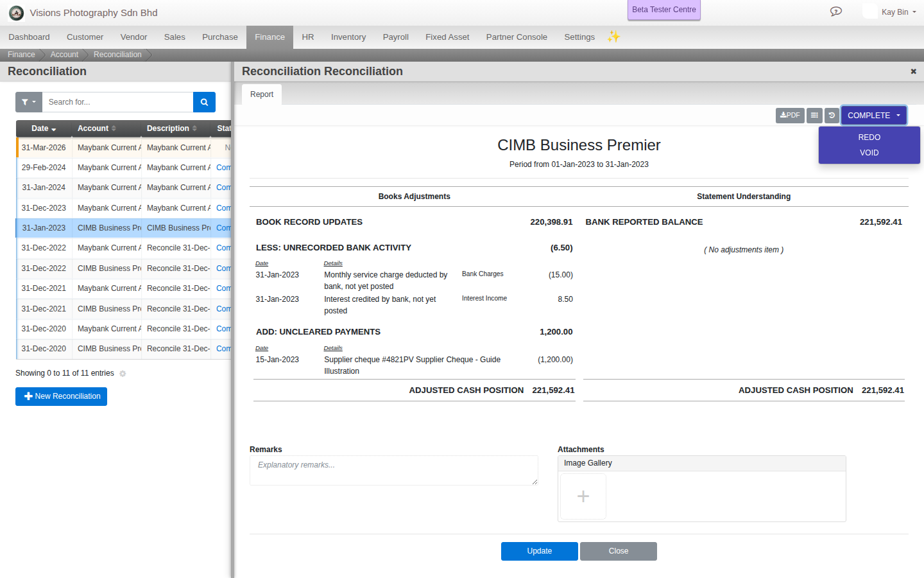Viewport: 924px width, 578px height.
Task: Click the BOOK RECORD UPDATES amount 220,398.91
Action: 551,222
